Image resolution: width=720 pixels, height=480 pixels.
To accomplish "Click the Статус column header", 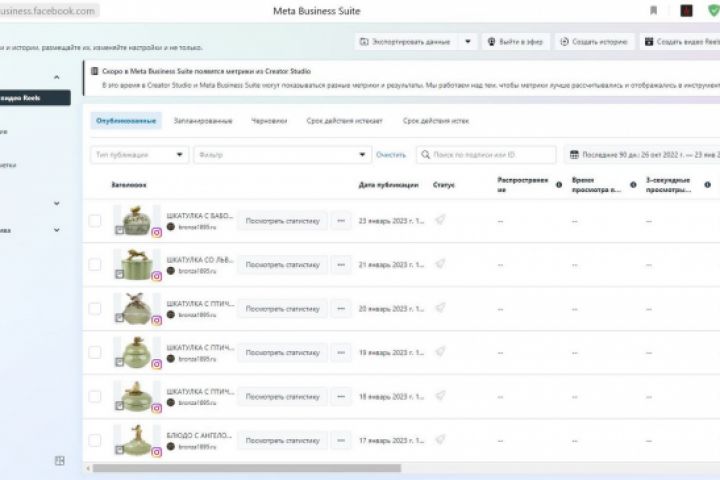I will point(444,185).
